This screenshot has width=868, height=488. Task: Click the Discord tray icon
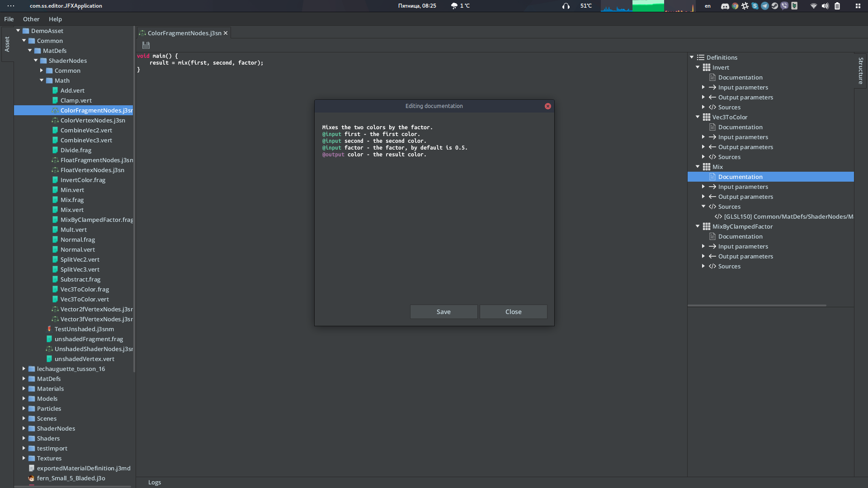pyautogui.click(x=725, y=6)
